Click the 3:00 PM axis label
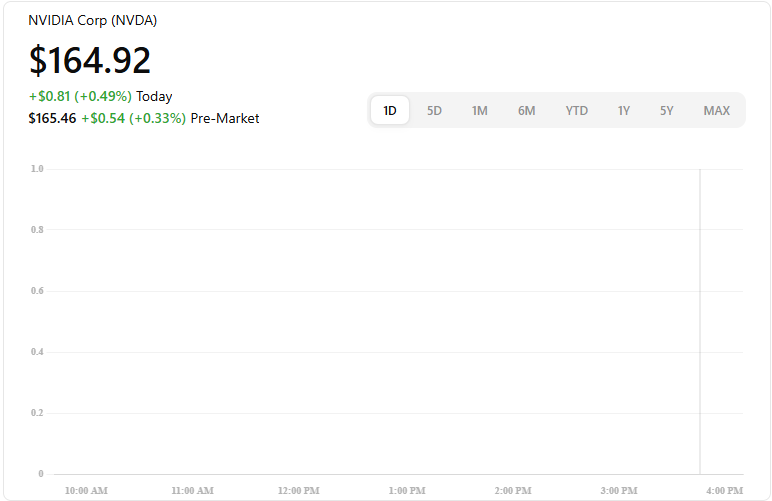The image size is (772, 501). [x=619, y=491]
